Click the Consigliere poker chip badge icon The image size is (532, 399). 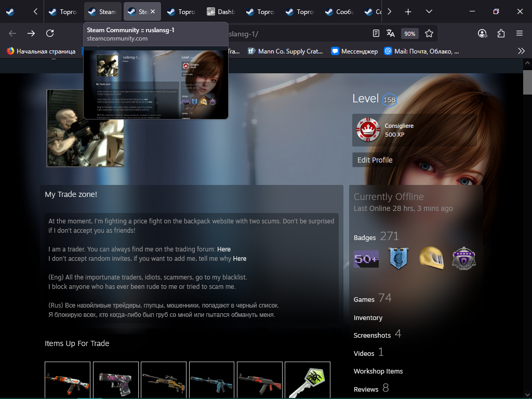pyautogui.click(x=368, y=130)
